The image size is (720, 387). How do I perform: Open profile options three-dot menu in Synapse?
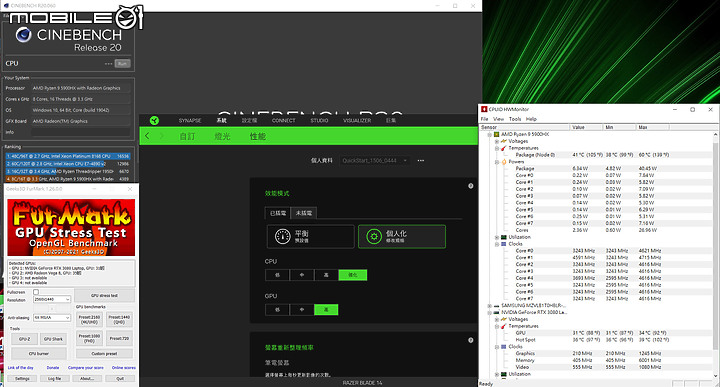pyautogui.click(x=421, y=161)
